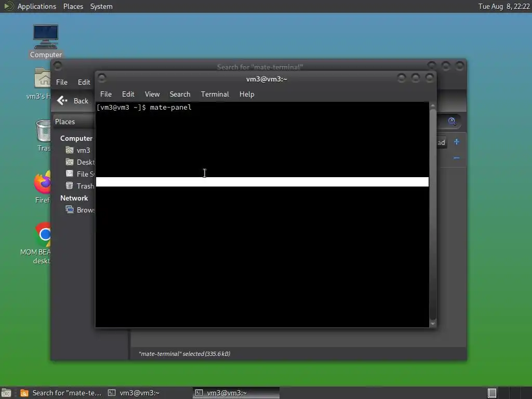Select Desktop in Places sidebar
This screenshot has width=532, height=399.
click(80, 162)
